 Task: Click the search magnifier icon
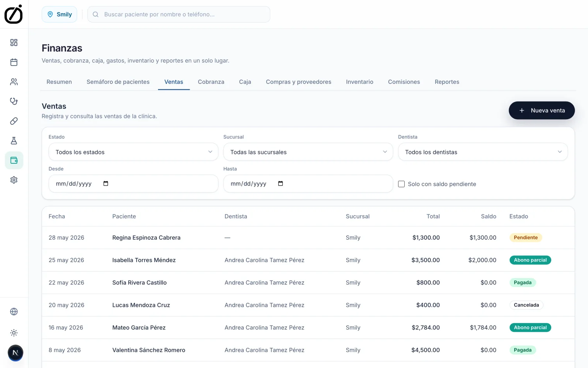pos(96,14)
